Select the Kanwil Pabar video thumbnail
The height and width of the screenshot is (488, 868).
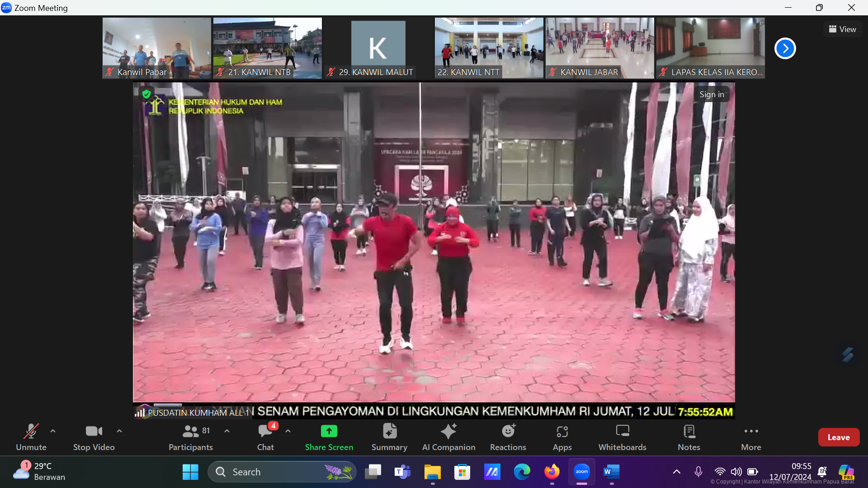pyautogui.click(x=156, y=48)
